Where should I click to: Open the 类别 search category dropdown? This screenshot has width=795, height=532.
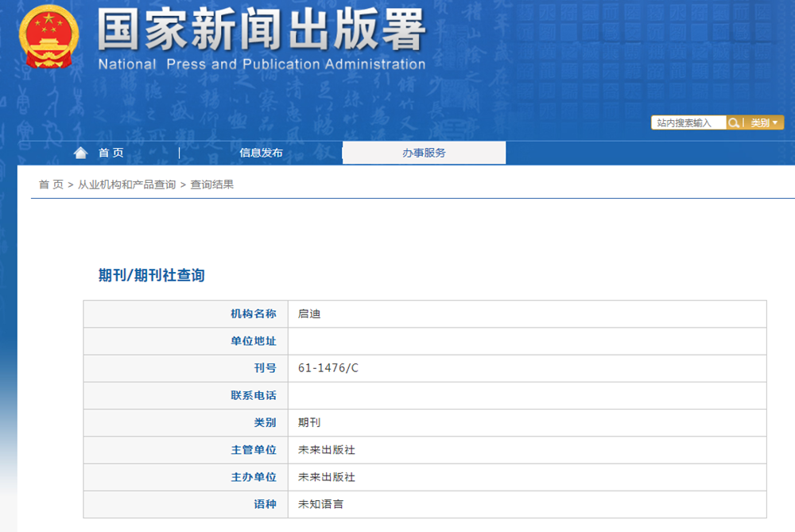point(764,122)
